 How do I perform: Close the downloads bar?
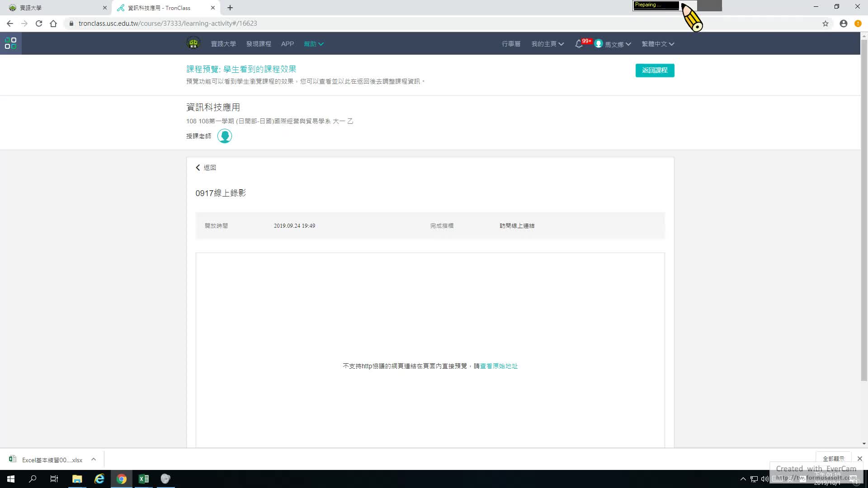pyautogui.click(x=860, y=459)
